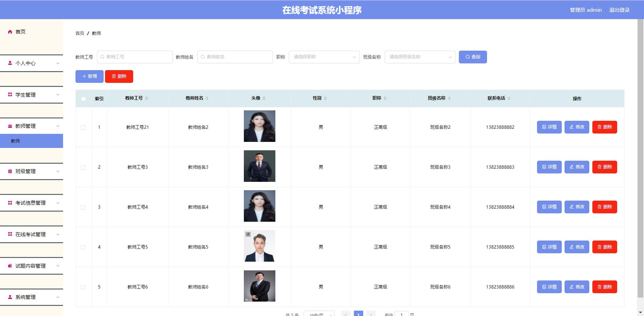Click 退出登录 in the top bar
644x316 pixels.
coord(619,10)
